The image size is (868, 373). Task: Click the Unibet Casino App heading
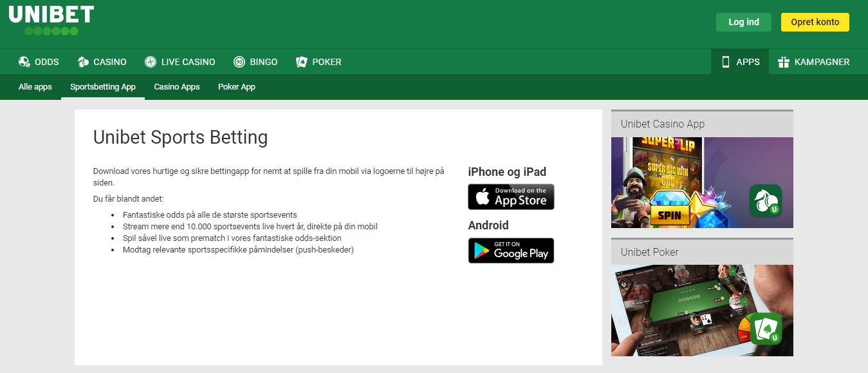point(663,124)
